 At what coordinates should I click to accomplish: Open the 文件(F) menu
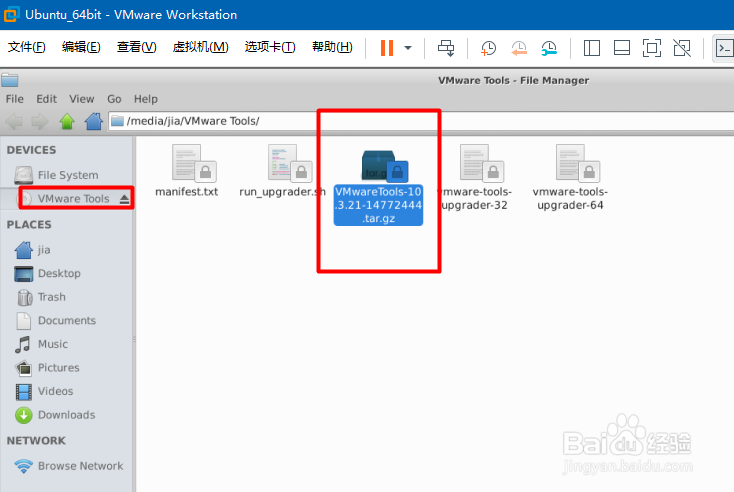click(x=27, y=47)
